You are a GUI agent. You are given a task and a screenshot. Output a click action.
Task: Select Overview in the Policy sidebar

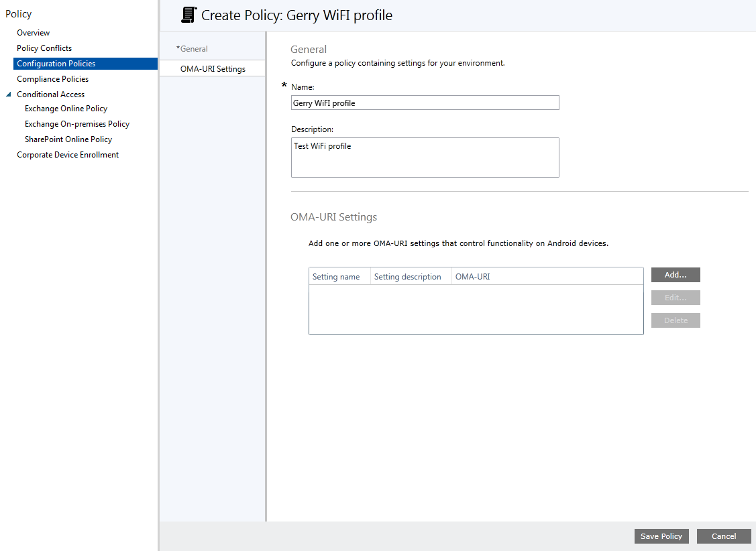pyautogui.click(x=34, y=32)
